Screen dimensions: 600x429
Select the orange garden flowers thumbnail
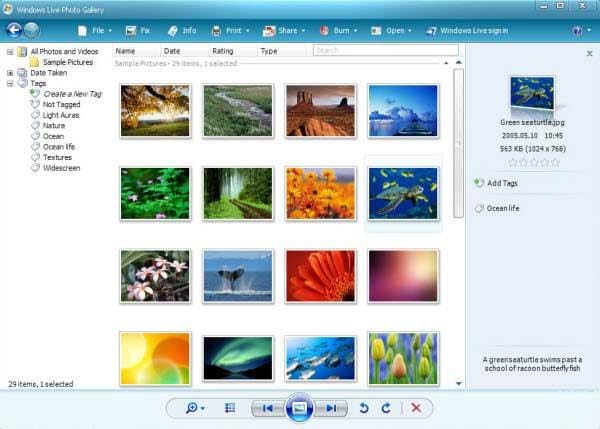[320, 193]
